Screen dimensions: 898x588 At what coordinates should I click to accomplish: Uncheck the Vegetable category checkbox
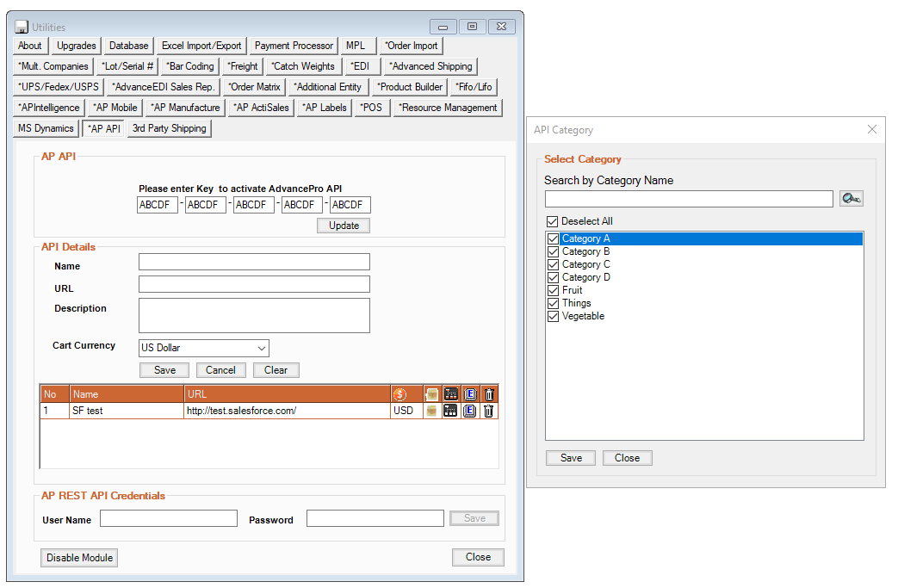[552, 316]
